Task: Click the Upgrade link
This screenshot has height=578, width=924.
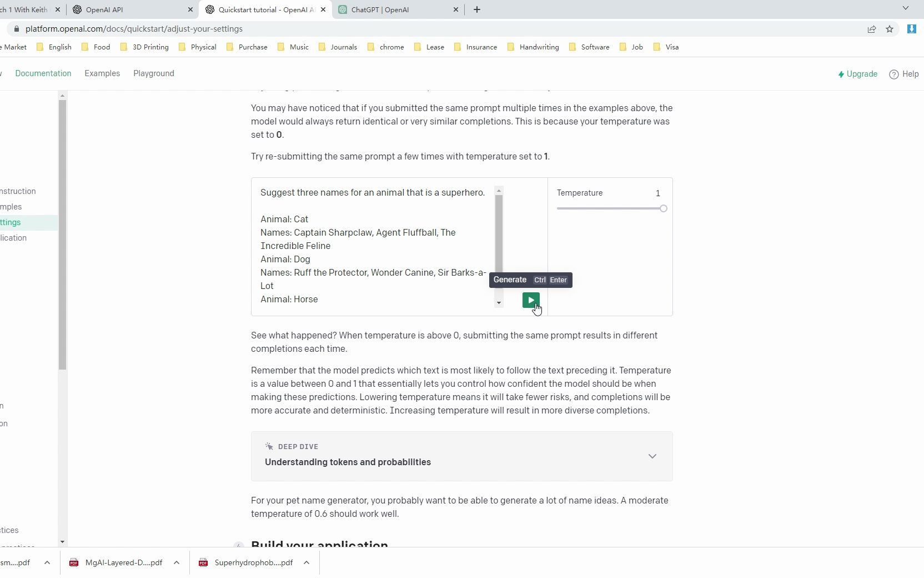Action: click(858, 74)
